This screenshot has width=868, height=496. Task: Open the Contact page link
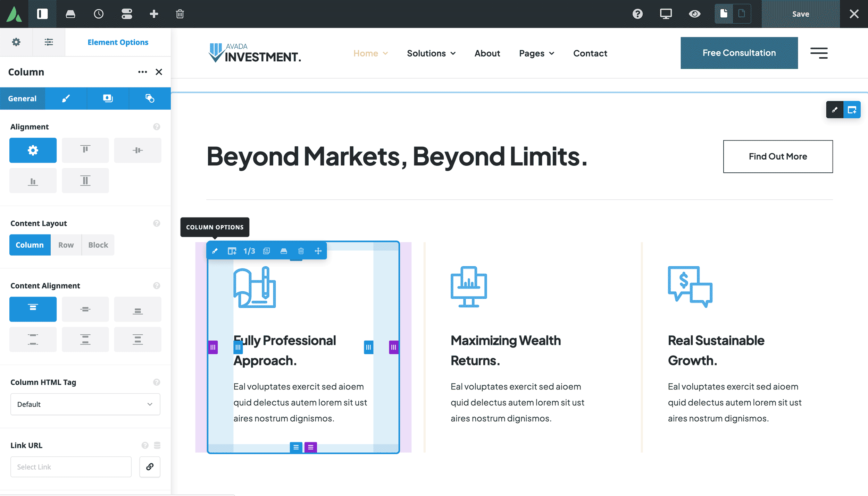[x=590, y=53]
